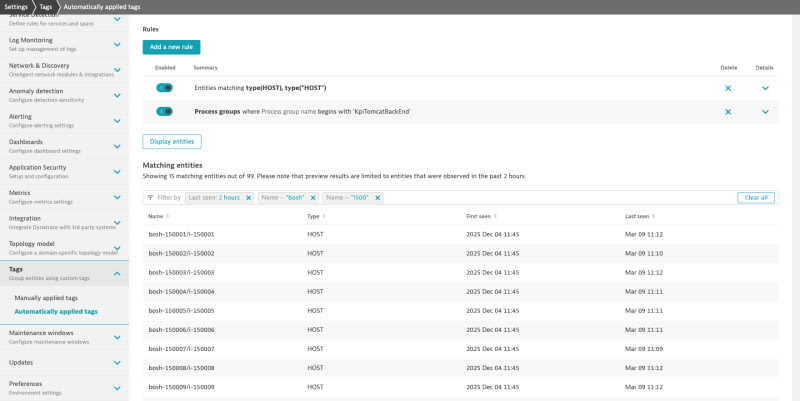The image size is (800, 401).
Task: Remove the 'Last seen: 2 hours' filter chip
Action: tap(249, 198)
